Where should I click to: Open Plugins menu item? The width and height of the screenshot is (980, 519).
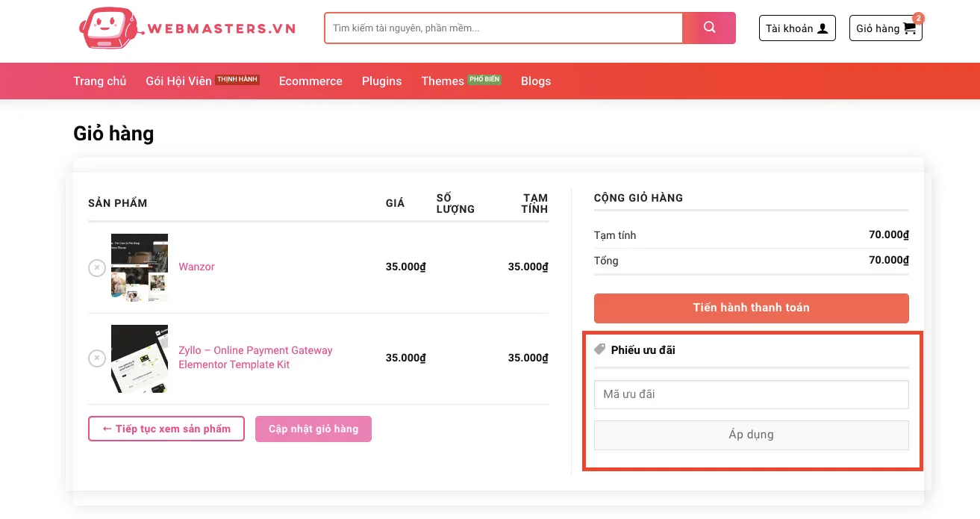(382, 81)
